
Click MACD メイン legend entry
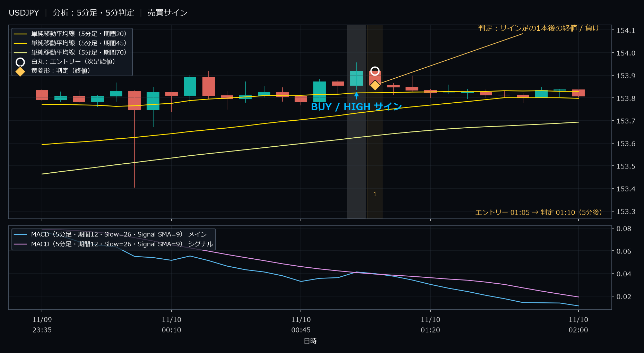click(110, 234)
